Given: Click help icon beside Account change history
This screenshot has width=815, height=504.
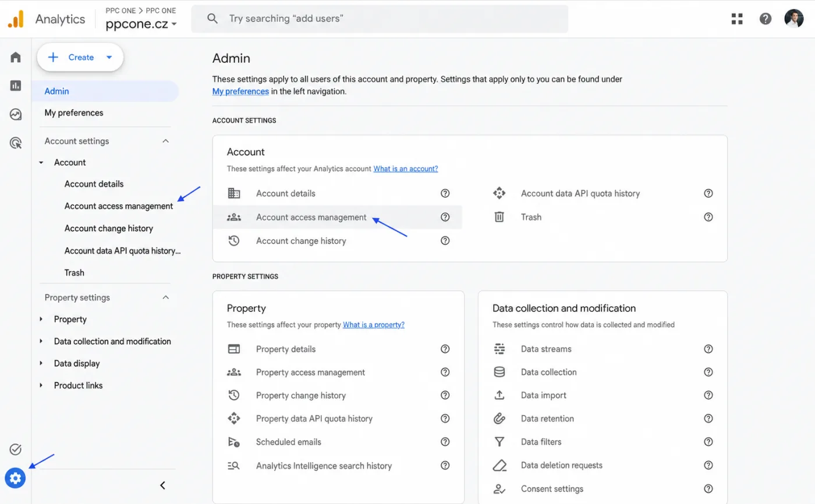Looking at the screenshot, I should 445,240.
